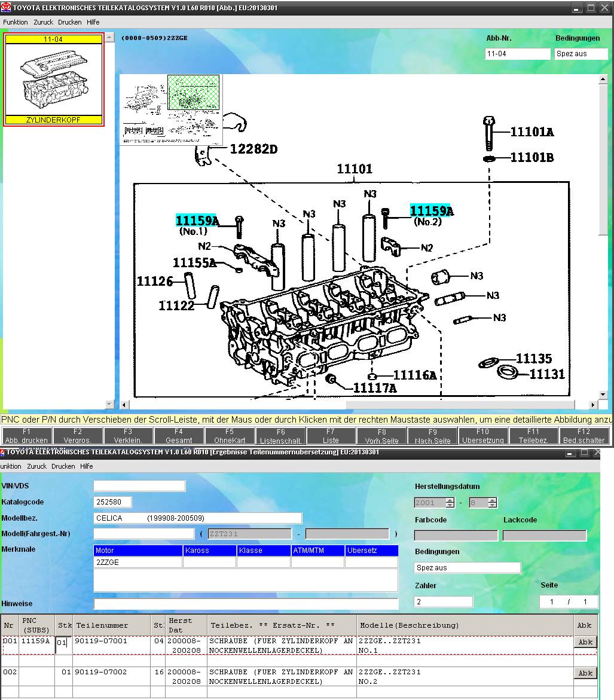Click F1 Abb. drucken button

(x=26, y=436)
